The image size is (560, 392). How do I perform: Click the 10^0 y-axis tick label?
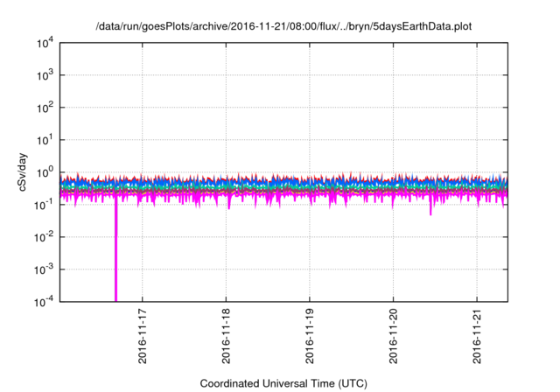[x=45, y=172]
